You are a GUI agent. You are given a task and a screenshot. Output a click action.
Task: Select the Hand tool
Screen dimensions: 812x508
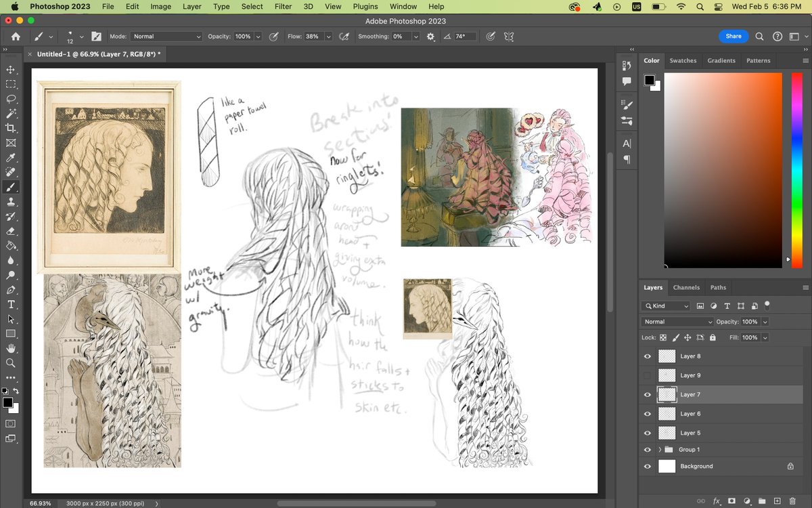tap(11, 348)
